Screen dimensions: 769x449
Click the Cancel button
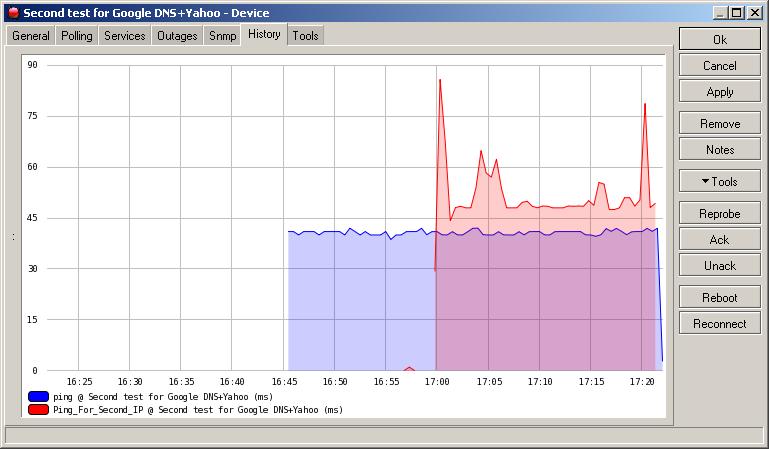pyautogui.click(x=719, y=66)
